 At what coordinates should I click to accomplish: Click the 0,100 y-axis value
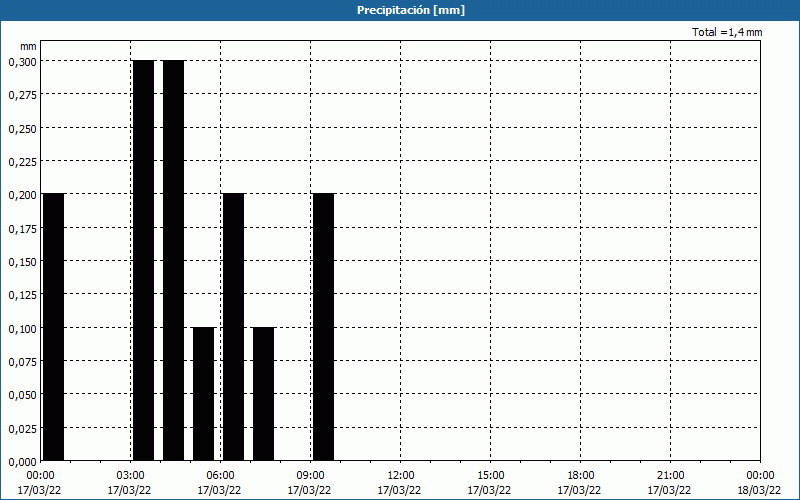click(x=22, y=329)
